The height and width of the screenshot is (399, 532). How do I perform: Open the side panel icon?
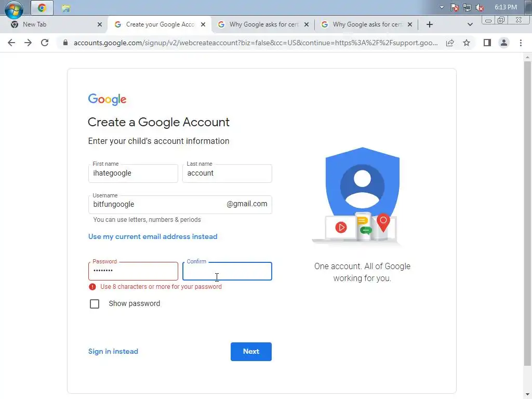(x=487, y=43)
